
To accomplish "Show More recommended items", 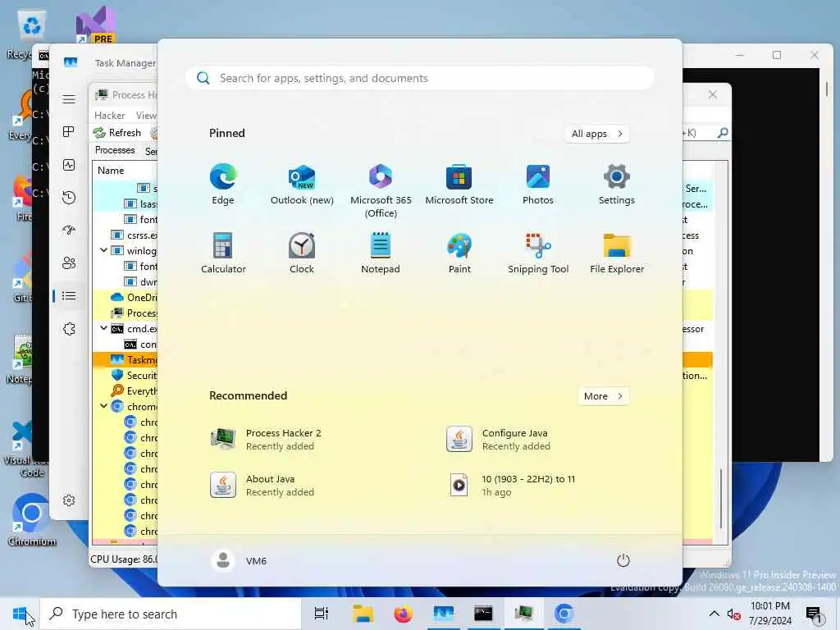I will [603, 396].
